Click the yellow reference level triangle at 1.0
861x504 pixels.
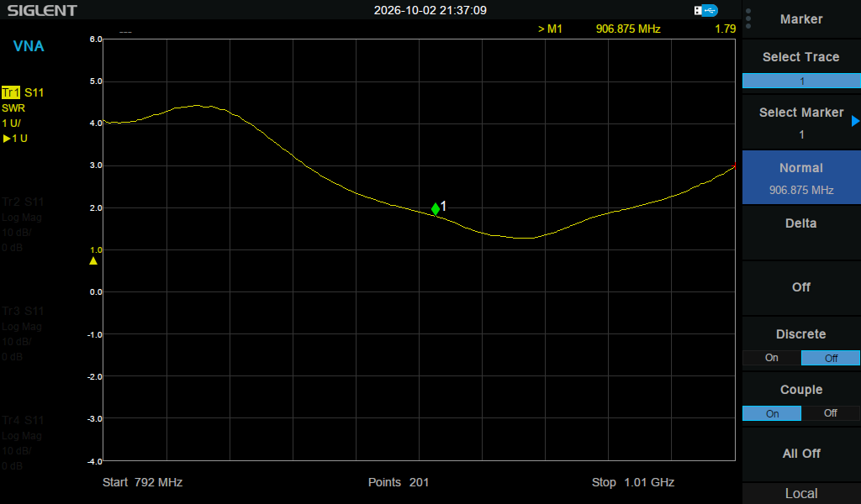point(93,261)
